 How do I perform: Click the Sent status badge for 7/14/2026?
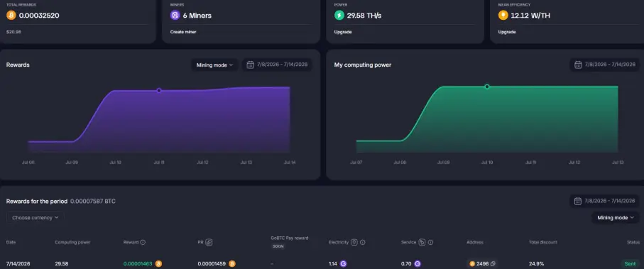630,263
